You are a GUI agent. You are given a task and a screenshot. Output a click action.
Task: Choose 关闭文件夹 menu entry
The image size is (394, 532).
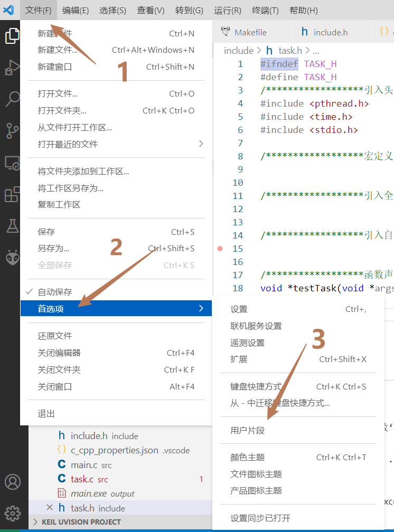coord(116,370)
